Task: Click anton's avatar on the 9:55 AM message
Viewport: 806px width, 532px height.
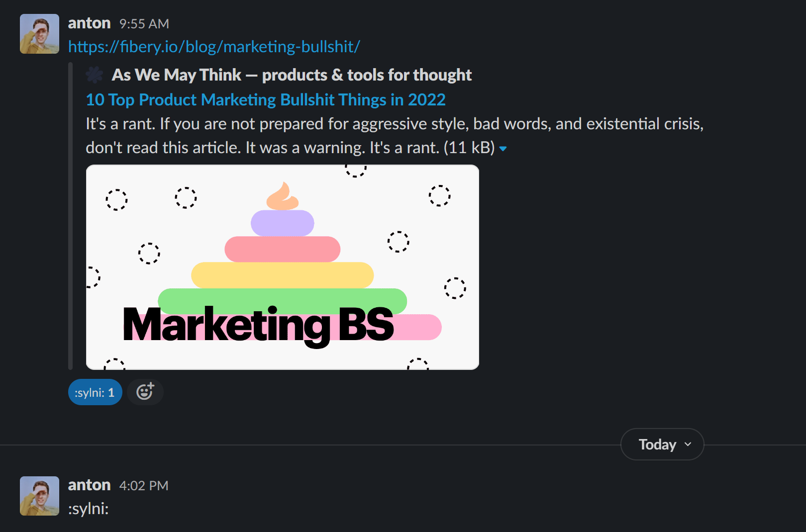Action: pyautogui.click(x=39, y=34)
